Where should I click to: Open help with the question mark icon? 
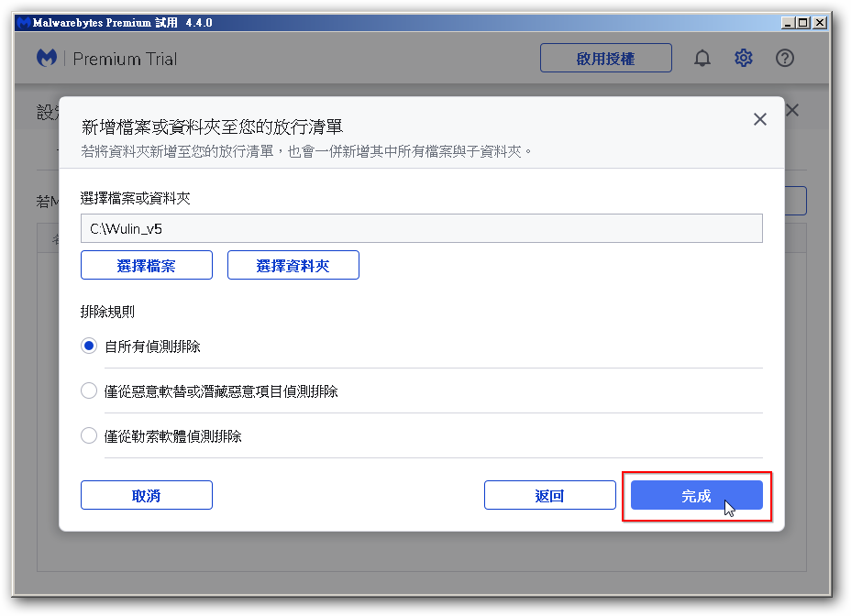[x=784, y=59]
